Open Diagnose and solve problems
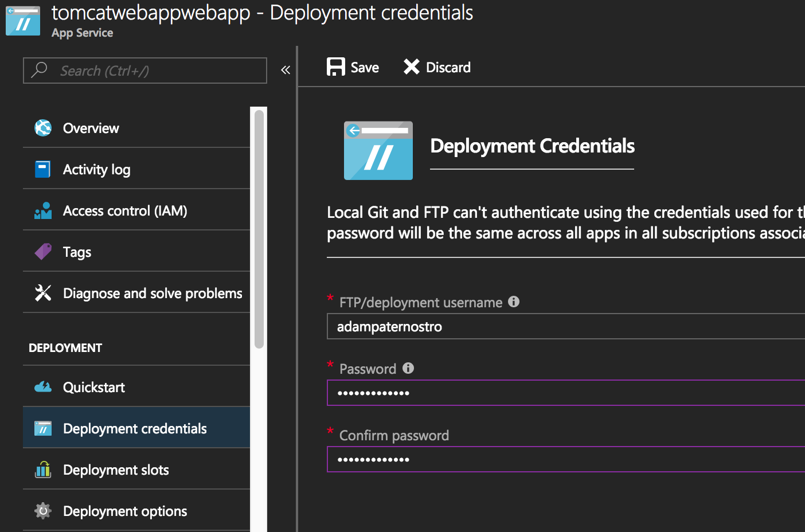The width and height of the screenshot is (805, 532). (136, 293)
